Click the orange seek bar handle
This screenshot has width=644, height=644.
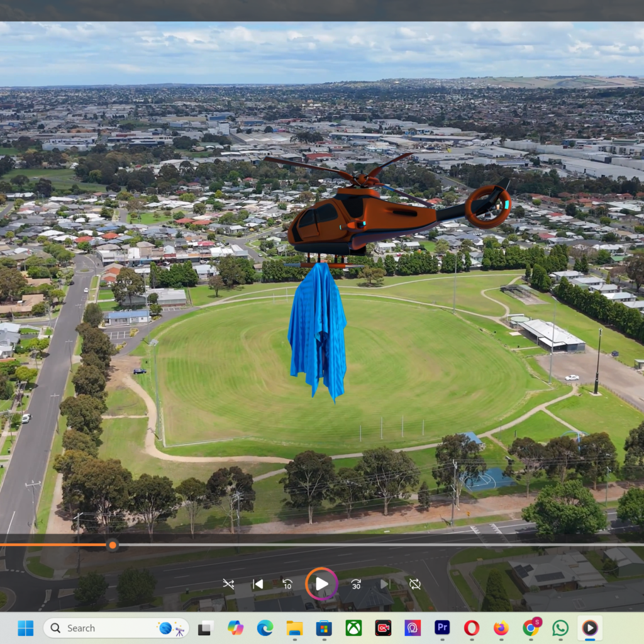pyautogui.click(x=113, y=545)
